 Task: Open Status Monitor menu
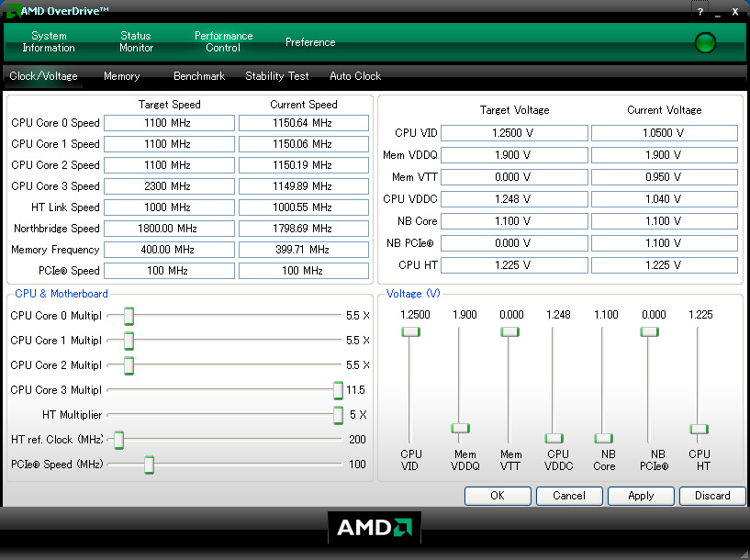pyautogui.click(x=136, y=41)
